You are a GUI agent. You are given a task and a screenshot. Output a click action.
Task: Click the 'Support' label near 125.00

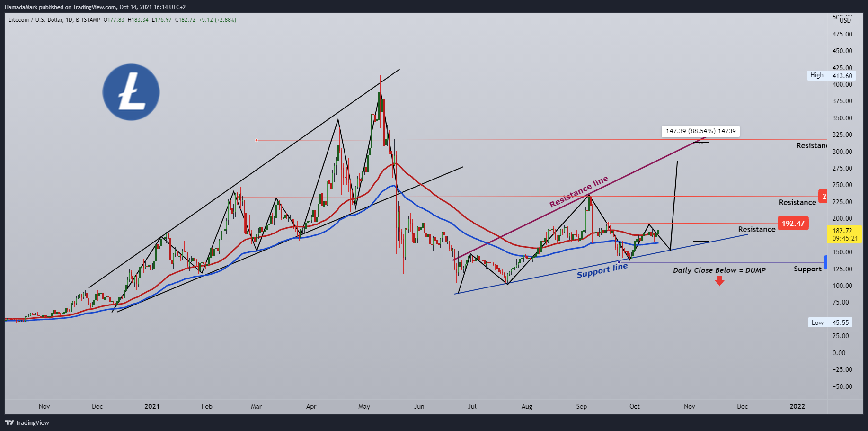pos(807,269)
